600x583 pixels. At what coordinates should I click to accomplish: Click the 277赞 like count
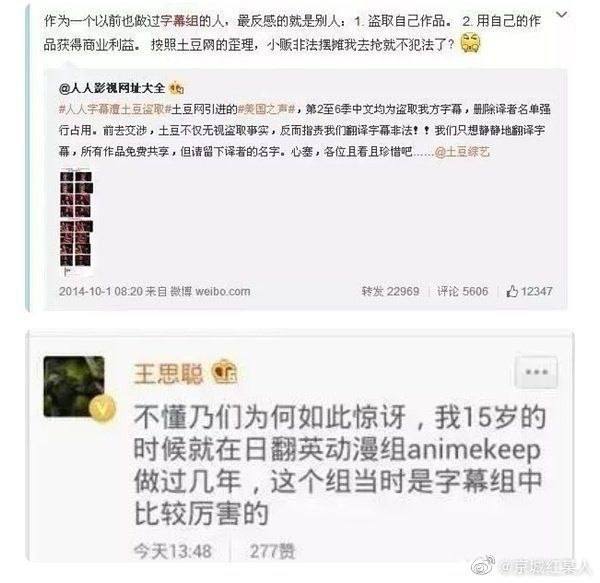click(272, 551)
